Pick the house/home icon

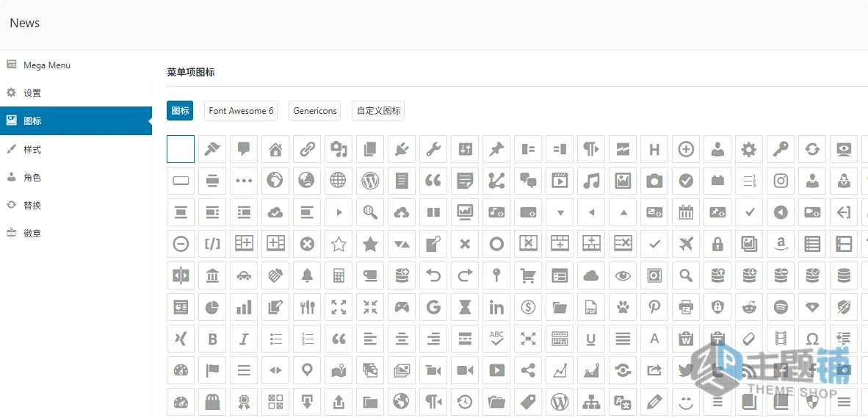275,149
